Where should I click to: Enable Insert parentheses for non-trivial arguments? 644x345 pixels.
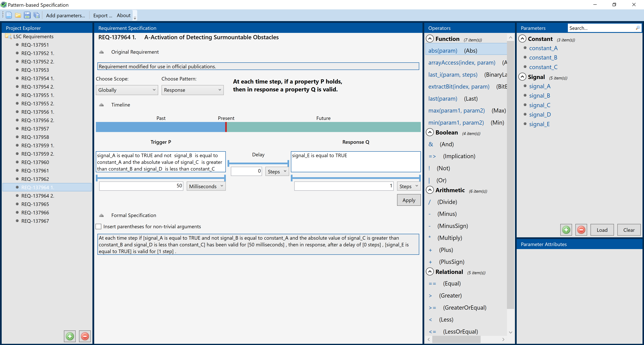point(98,226)
